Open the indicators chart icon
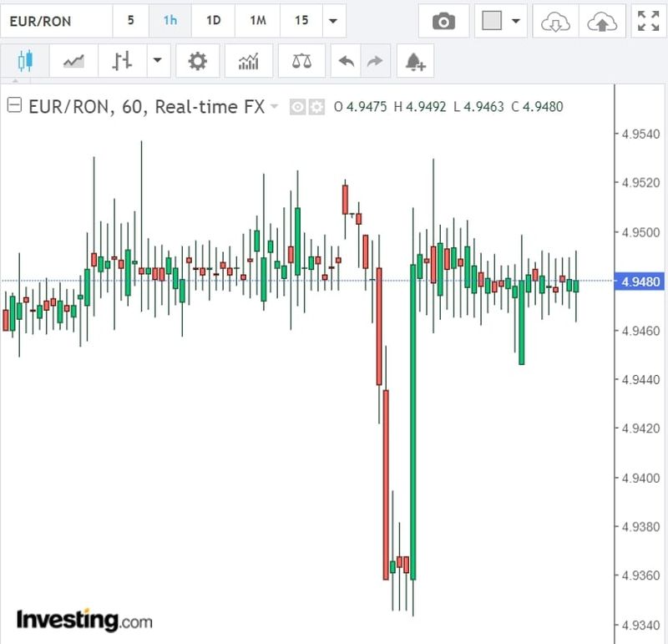This screenshot has height=644, width=668. (248, 61)
